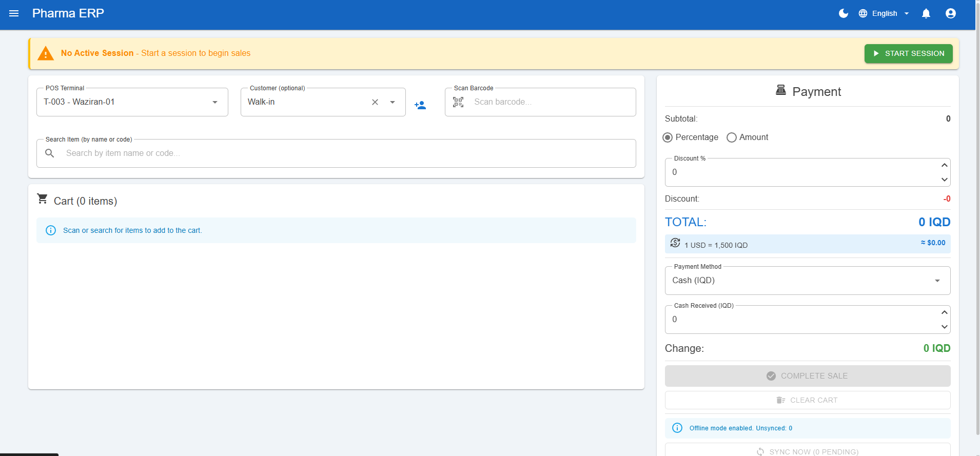Expand the Customer dropdown arrow
This screenshot has height=456, width=980.
pyautogui.click(x=393, y=102)
